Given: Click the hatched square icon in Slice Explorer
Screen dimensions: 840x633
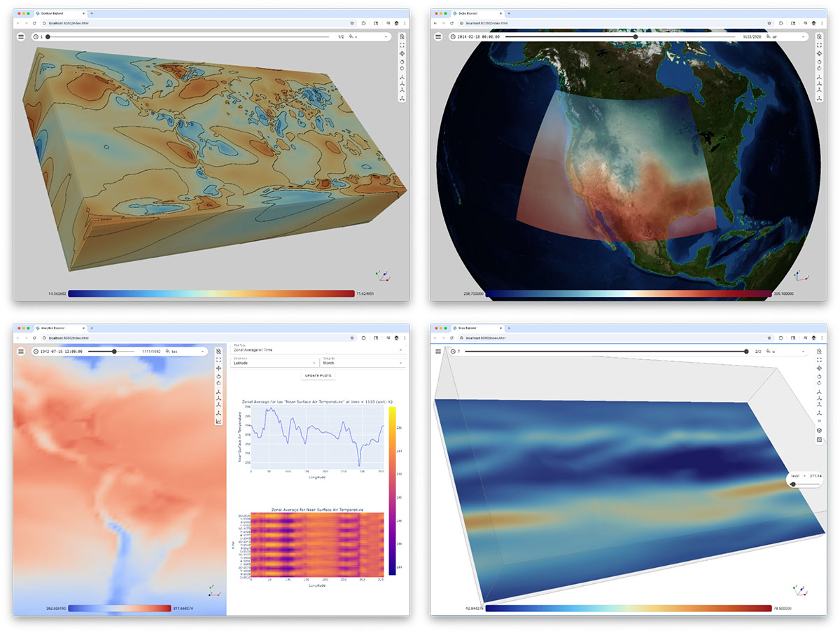Looking at the screenshot, I should [819, 440].
